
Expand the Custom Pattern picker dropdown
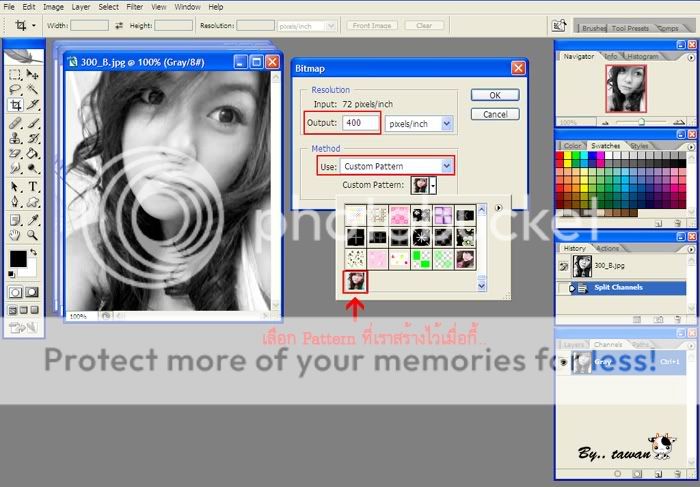[x=432, y=186]
